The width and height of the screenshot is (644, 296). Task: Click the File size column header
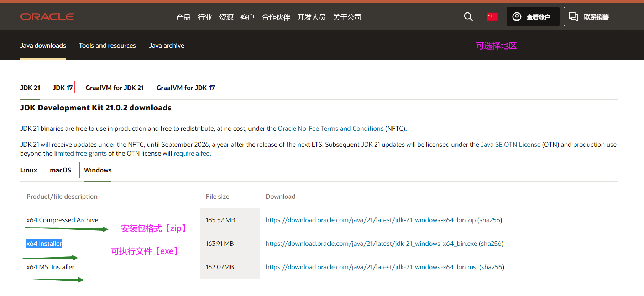click(218, 197)
